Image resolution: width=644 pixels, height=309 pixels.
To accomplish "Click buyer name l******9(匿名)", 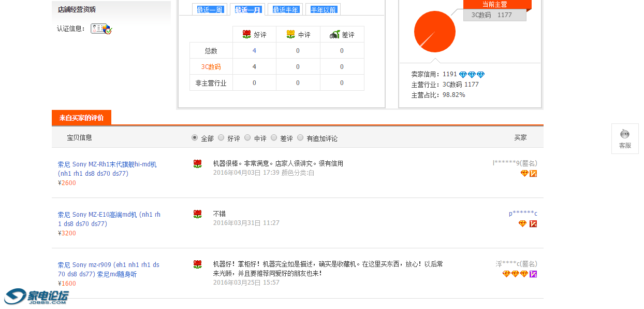I will (x=515, y=163).
